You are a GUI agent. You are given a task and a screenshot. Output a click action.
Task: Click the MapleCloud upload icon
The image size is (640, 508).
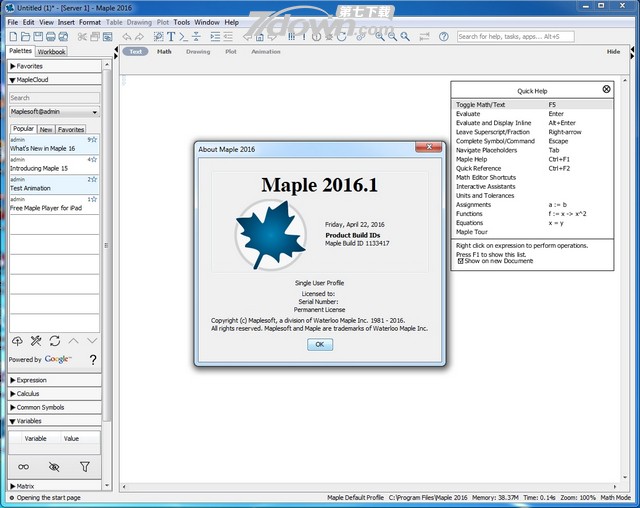19,341
